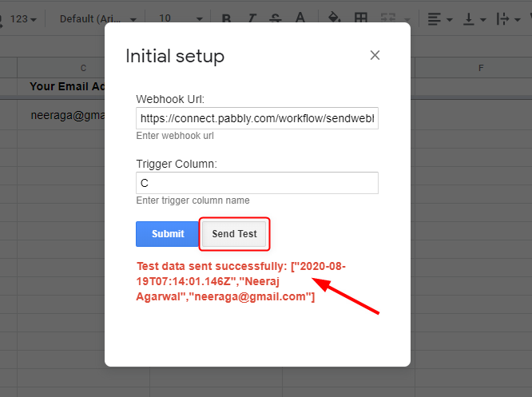Close the Initial setup dialog
Image resolution: width=532 pixels, height=397 pixels.
tap(375, 55)
